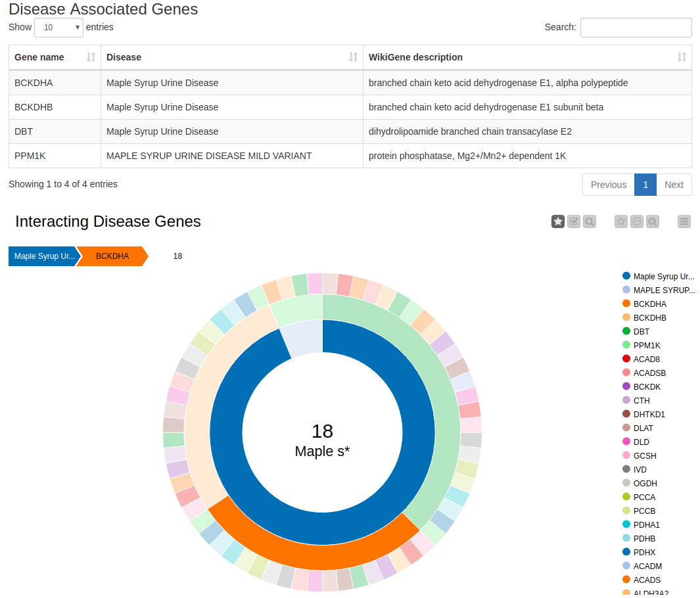Click the Interacting Disease Genes heading
The image size is (700, 598).
click(108, 222)
